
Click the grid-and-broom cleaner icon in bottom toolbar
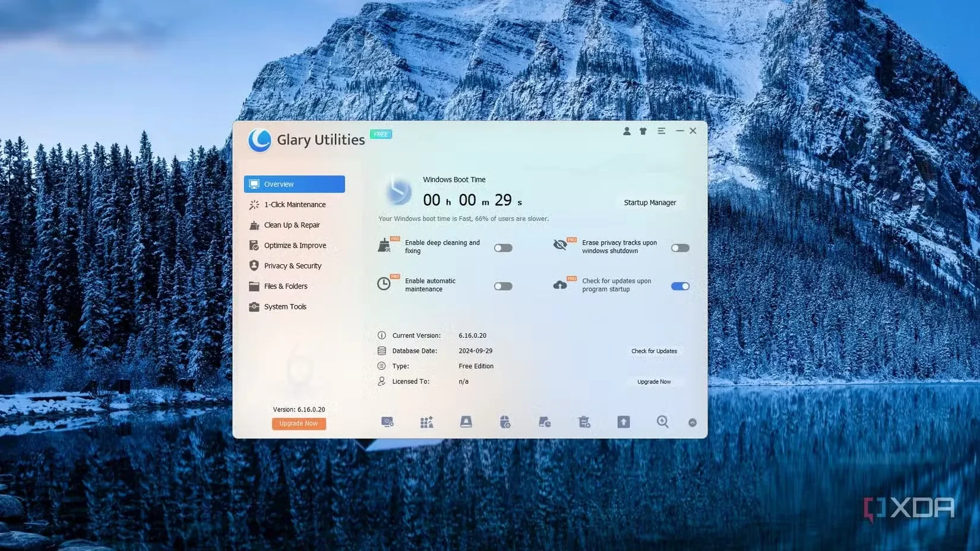point(426,422)
